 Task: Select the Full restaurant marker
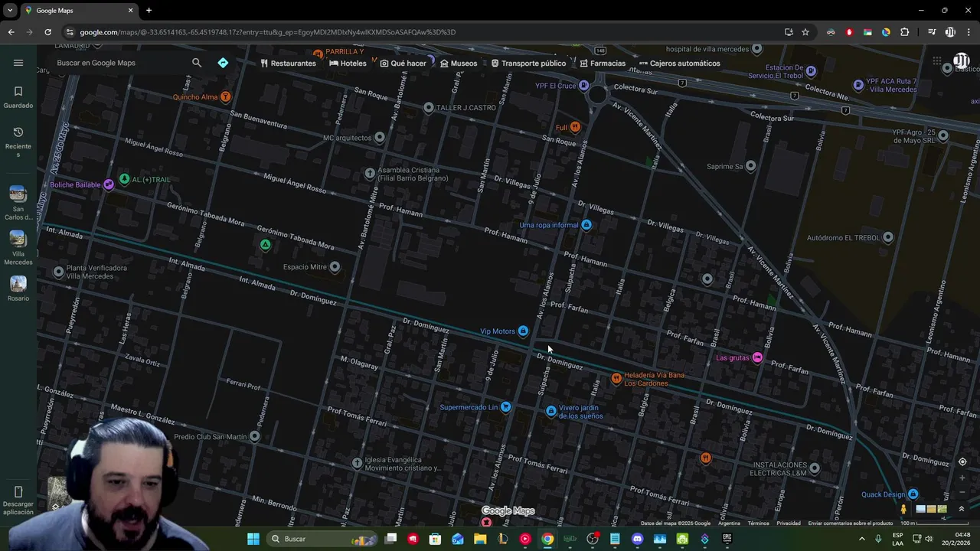click(575, 127)
